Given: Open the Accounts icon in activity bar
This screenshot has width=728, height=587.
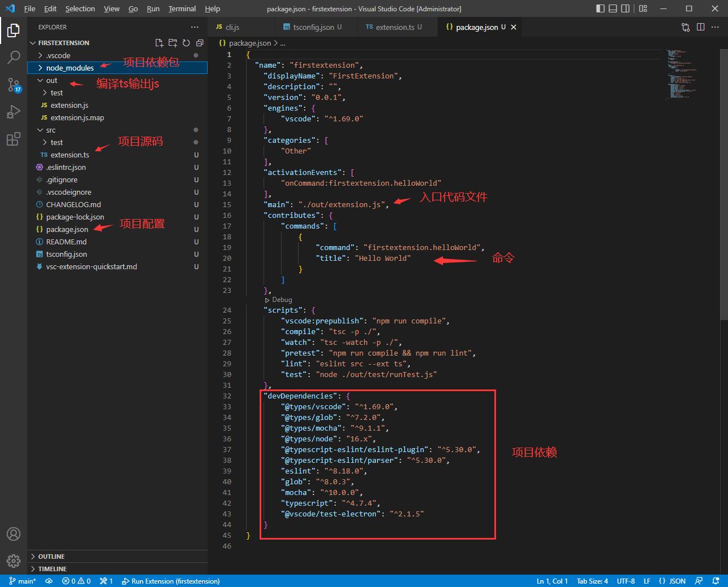Looking at the screenshot, I should [x=14, y=534].
